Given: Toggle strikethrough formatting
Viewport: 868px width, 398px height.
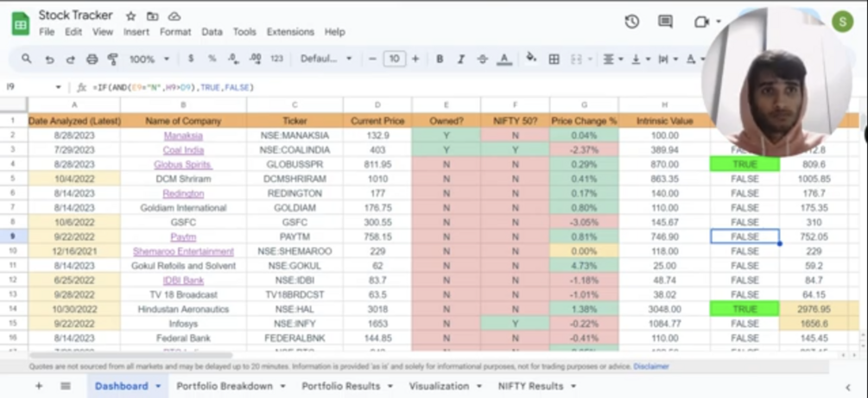Looking at the screenshot, I should (x=482, y=59).
